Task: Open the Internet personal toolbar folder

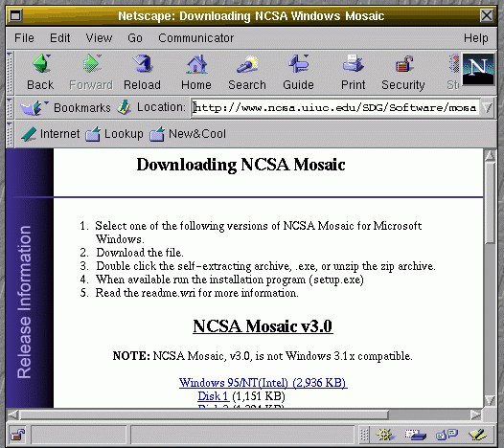Action: [51, 134]
